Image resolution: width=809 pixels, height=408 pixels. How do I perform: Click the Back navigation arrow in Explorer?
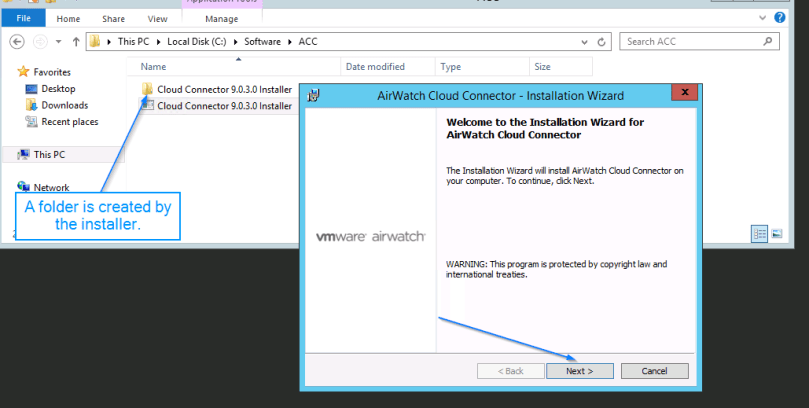pos(17,42)
